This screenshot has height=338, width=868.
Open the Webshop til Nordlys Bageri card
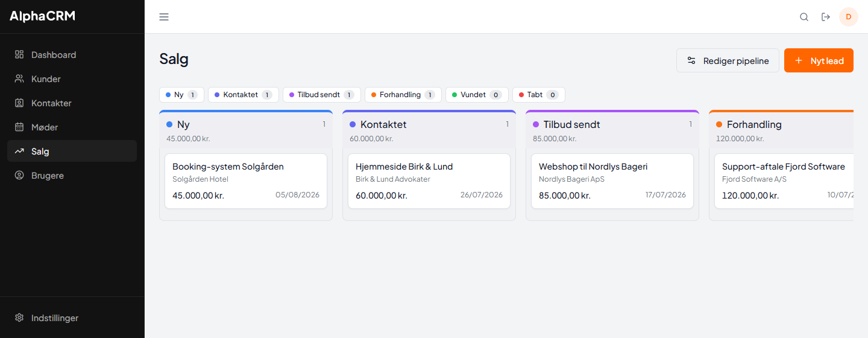coord(612,181)
